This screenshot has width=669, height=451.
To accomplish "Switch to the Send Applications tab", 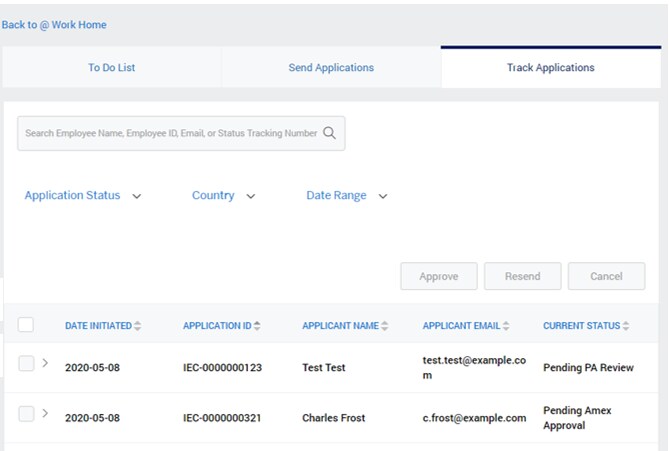I will (331, 68).
